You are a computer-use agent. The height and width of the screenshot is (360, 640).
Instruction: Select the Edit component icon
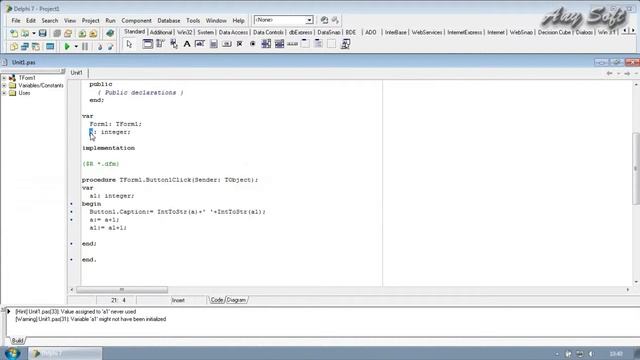pyautogui.click(x=200, y=44)
